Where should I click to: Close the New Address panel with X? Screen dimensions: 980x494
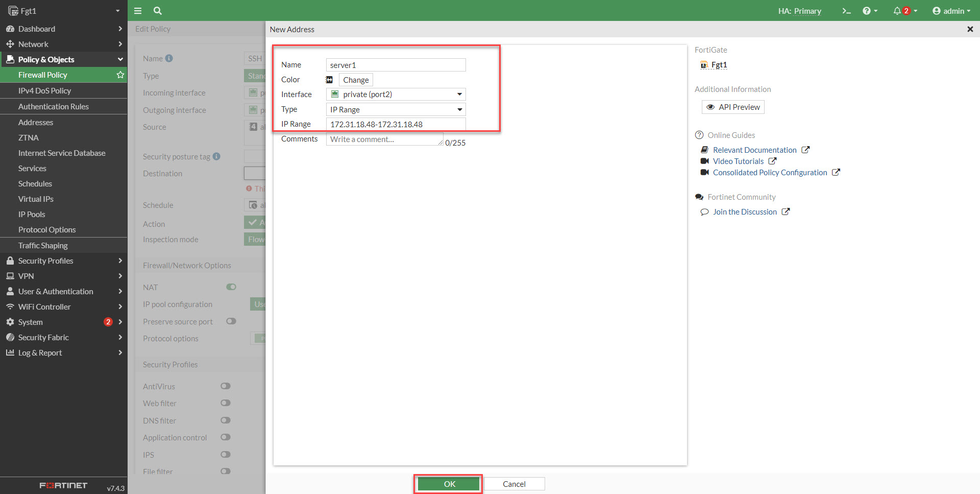point(970,29)
